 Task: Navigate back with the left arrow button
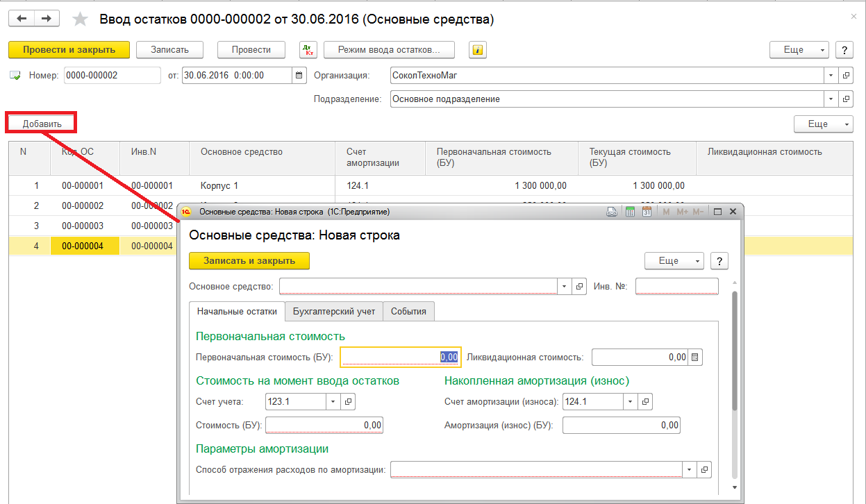[x=22, y=19]
